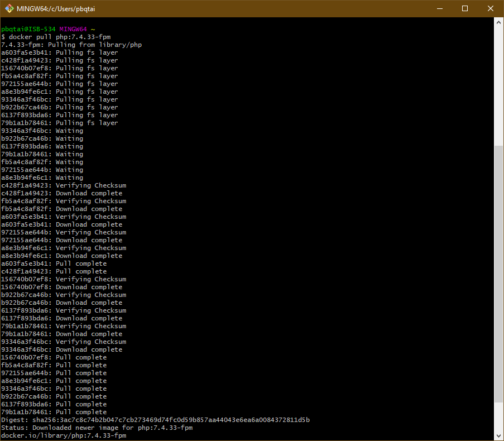
Task: Click the Git Bash icon in title bar
Action: coord(9,8)
